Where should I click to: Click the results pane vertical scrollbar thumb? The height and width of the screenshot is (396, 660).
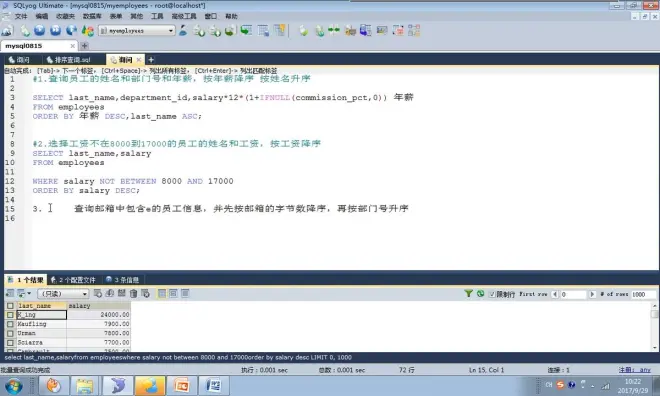tap(654, 314)
